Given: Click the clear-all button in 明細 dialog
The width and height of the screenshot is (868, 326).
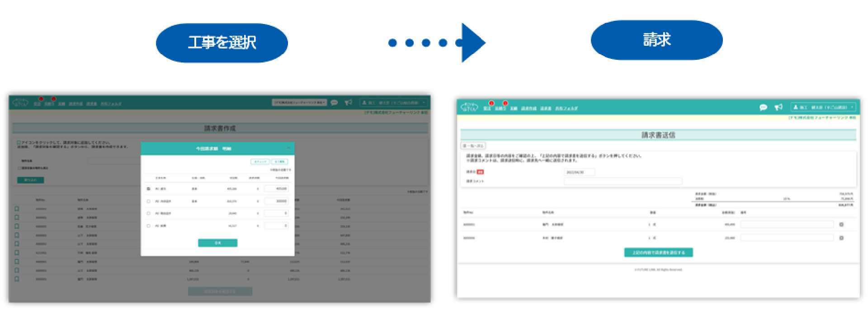Looking at the screenshot, I should [279, 162].
